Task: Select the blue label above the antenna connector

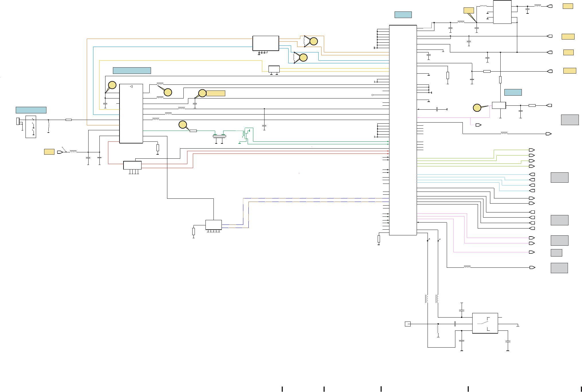Action: (31, 110)
